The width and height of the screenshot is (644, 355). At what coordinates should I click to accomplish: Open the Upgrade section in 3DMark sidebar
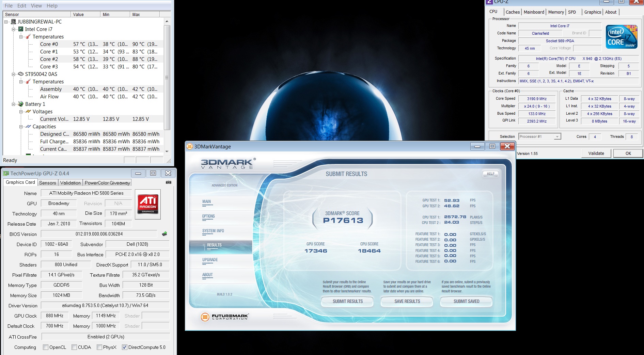[x=210, y=260]
